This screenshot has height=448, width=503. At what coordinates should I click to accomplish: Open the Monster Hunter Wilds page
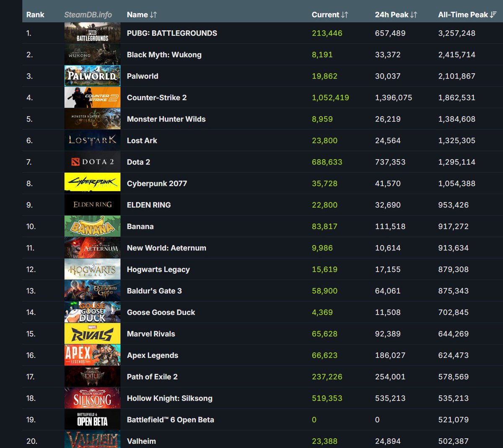coord(166,119)
